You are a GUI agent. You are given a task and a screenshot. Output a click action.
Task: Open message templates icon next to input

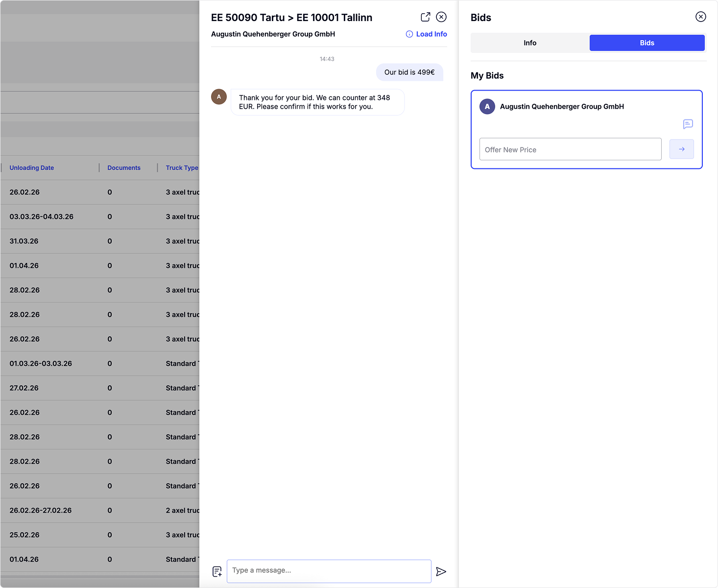pos(217,571)
